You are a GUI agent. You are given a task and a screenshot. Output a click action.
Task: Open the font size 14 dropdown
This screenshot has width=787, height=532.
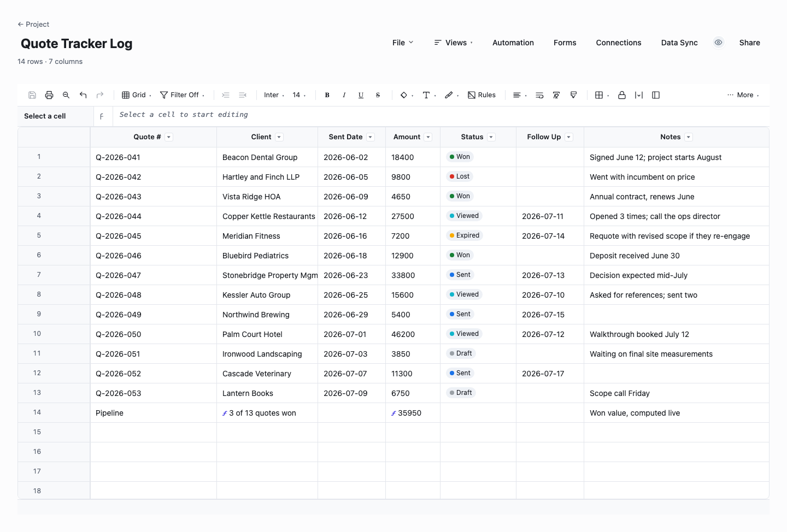[x=299, y=95]
